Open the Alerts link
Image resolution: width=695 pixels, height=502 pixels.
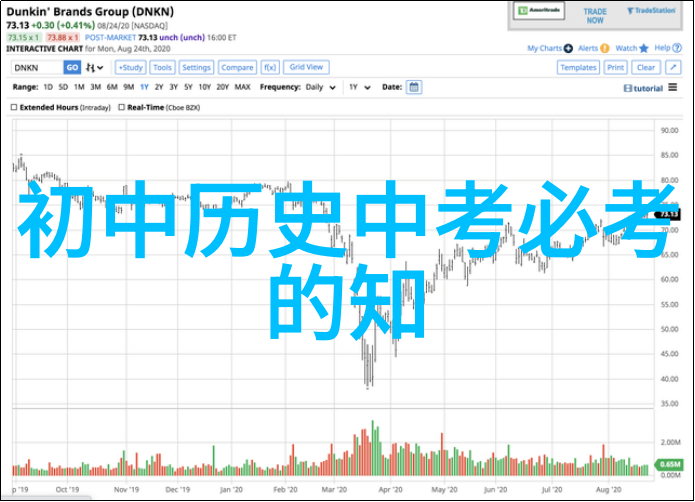click(588, 48)
